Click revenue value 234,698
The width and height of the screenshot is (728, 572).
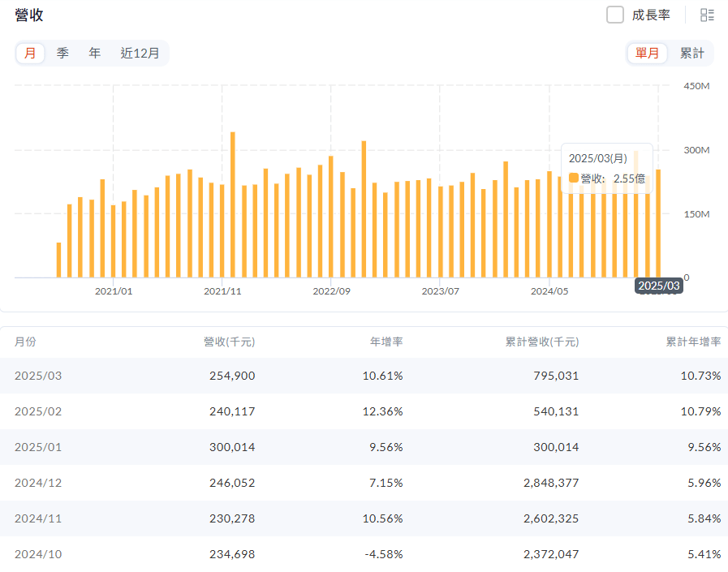[x=232, y=554]
